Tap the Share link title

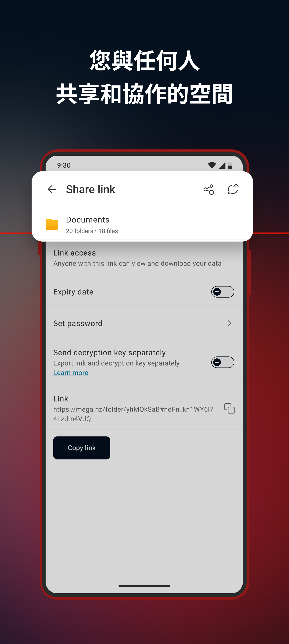[90, 189]
